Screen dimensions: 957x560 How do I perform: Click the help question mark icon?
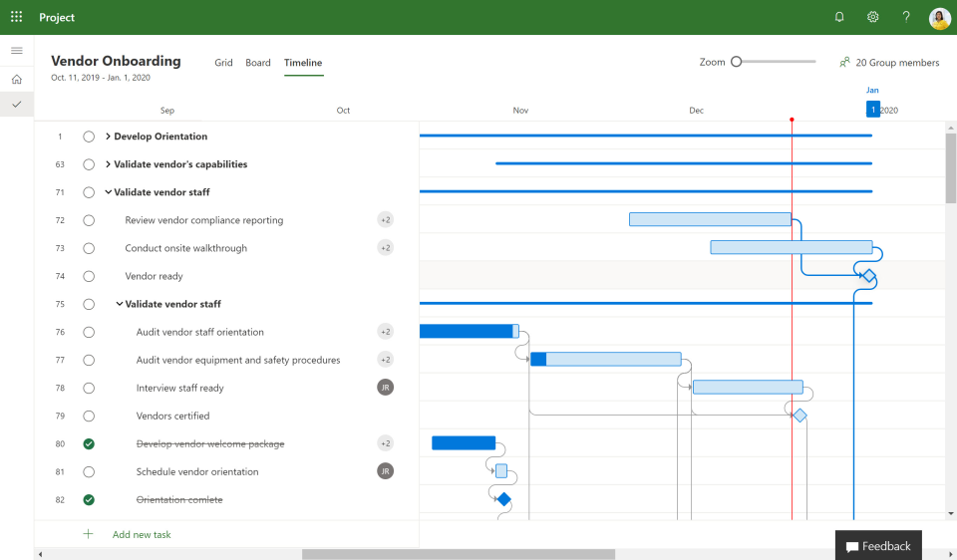[x=906, y=17]
